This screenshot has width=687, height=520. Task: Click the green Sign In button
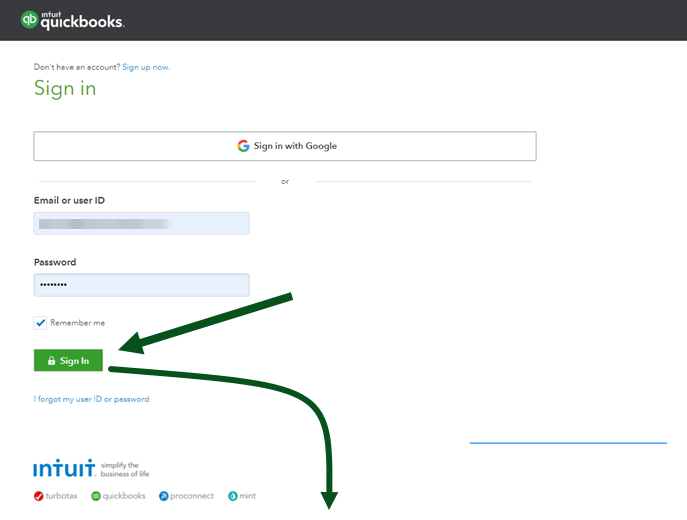(68, 360)
